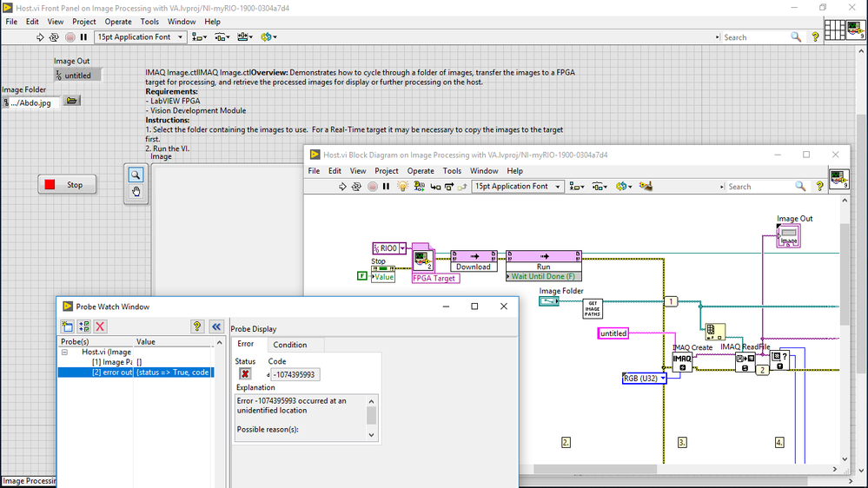Select the Zoom tool in image palette
Screen dimensions: 868x488
136,175
